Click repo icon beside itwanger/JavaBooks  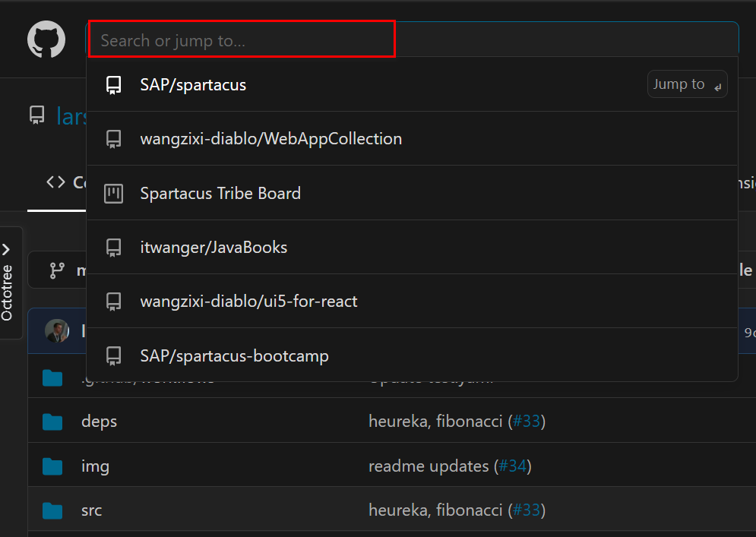[114, 248]
